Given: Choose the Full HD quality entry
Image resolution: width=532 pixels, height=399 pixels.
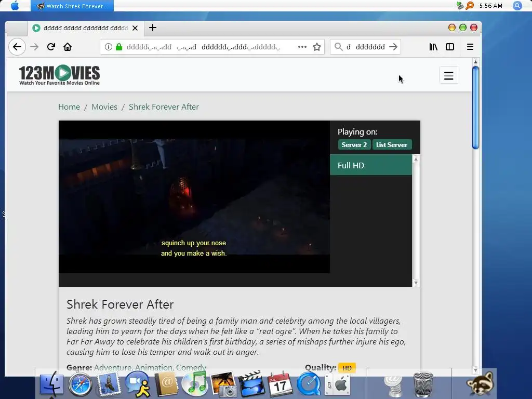Looking at the screenshot, I should click(371, 165).
